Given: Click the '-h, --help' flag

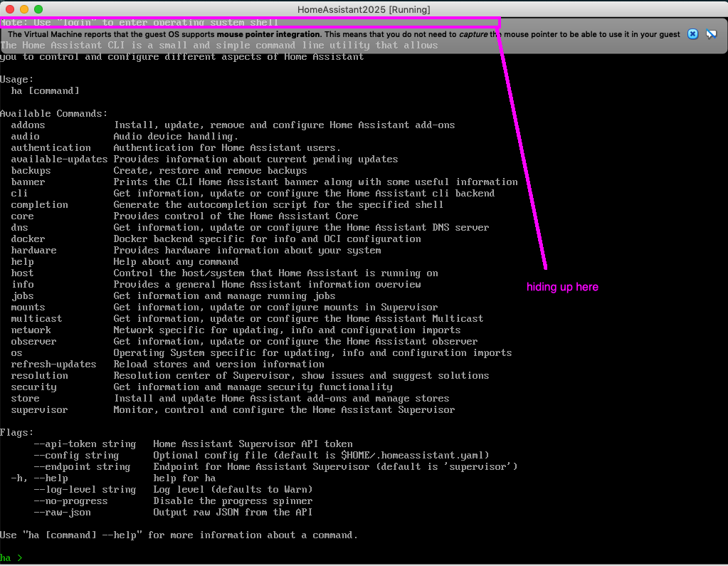Looking at the screenshot, I should point(39,477).
